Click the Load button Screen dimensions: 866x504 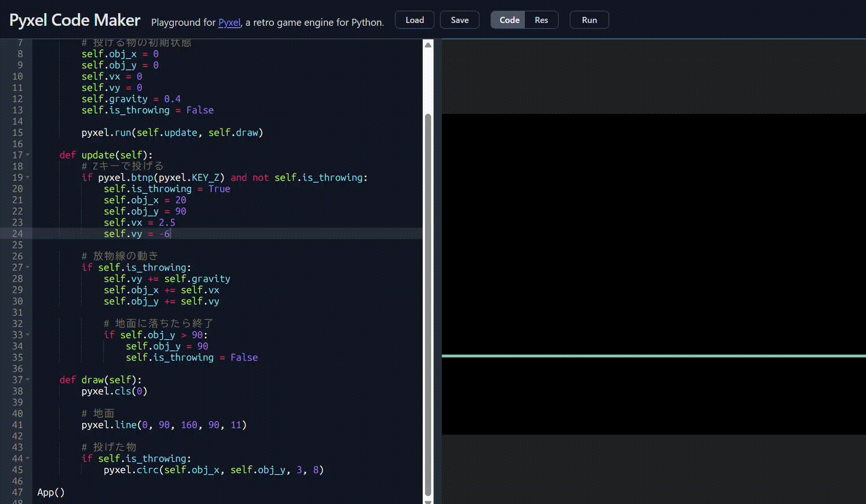(415, 20)
